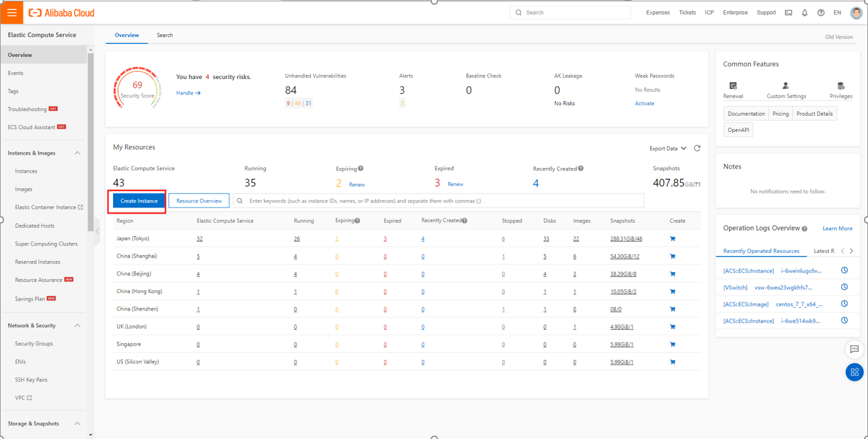This screenshot has width=868, height=439.
Task: Click the clock icon beside vsw-6wex23wgkhfs7
Action: coord(845,287)
